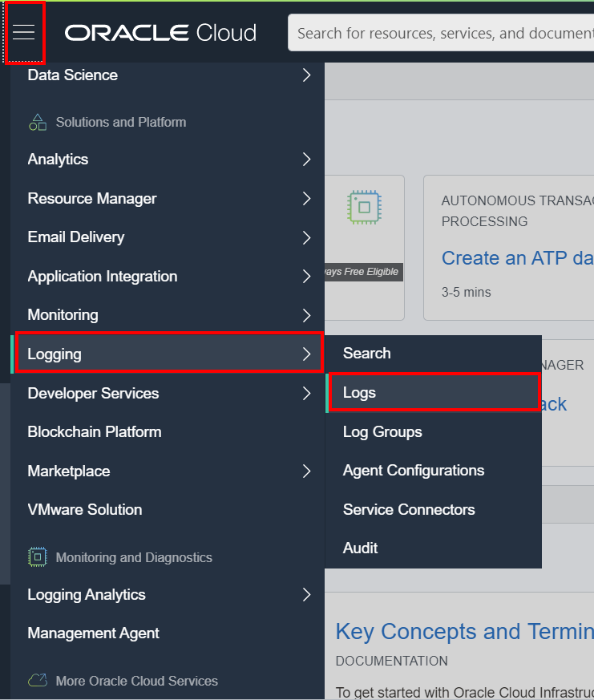Open the VMware Solution menu entry
The image size is (594, 700).
pyautogui.click(x=84, y=509)
